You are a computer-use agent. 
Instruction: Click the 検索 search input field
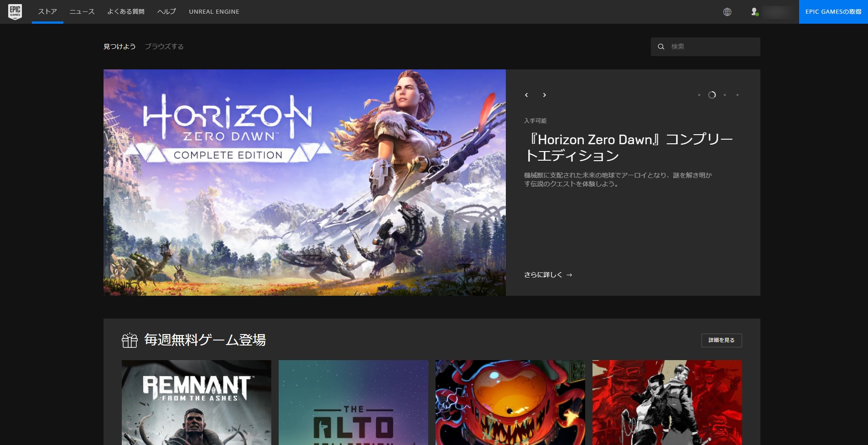pos(706,47)
